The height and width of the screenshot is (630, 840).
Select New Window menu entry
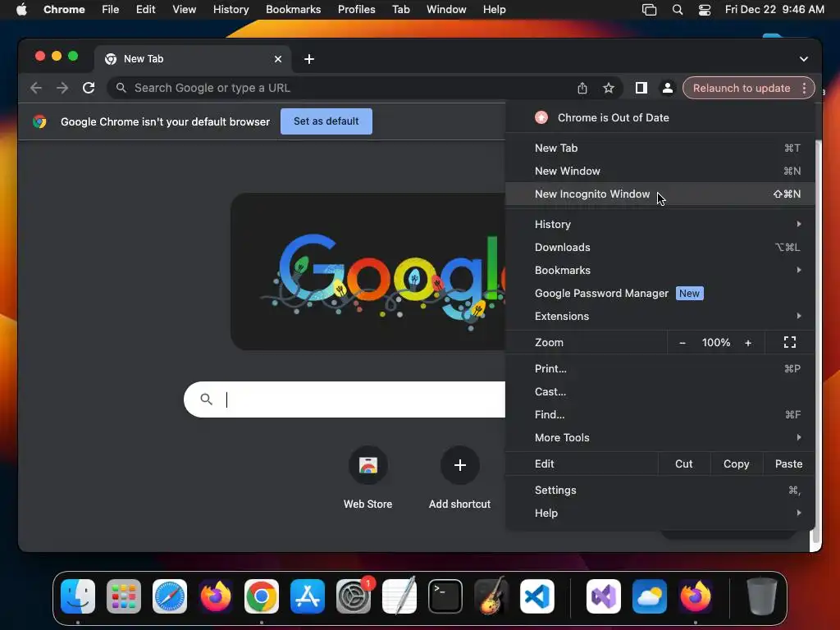(660, 171)
